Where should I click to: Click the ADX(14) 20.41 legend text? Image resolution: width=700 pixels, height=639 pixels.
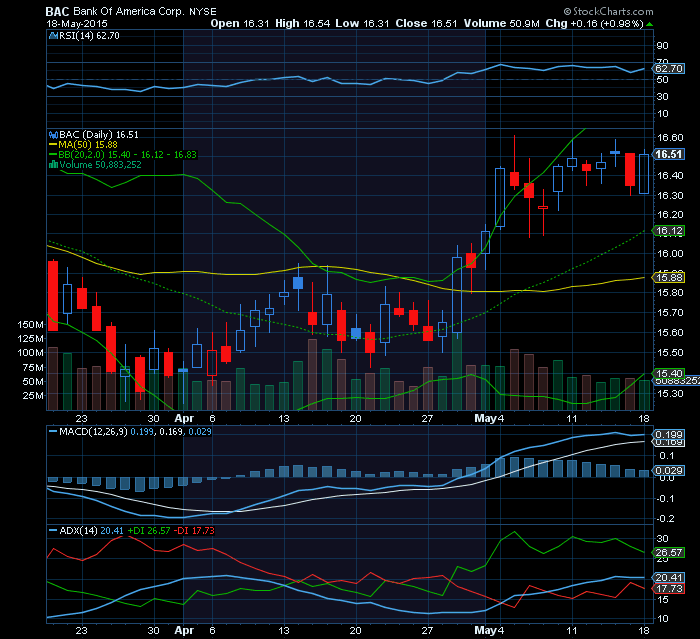click(91, 531)
